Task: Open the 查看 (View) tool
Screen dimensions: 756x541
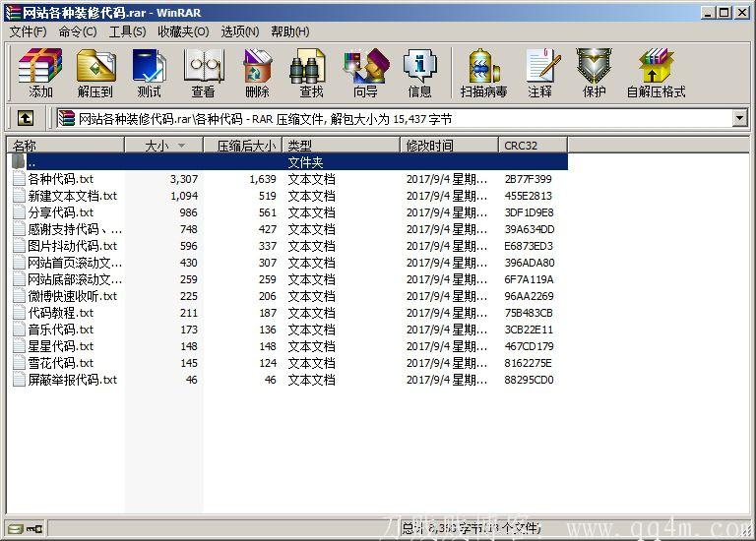Action: pyautogui.click(x=204, y=73)
